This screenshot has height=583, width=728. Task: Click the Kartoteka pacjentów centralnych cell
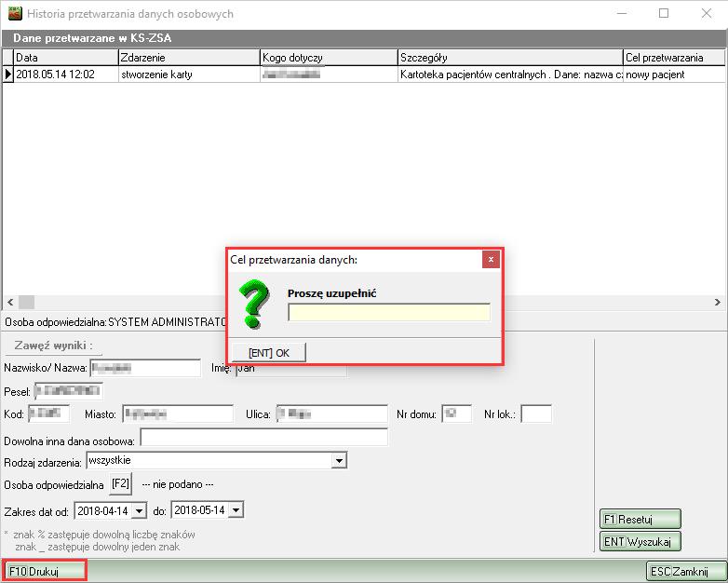[511, 75]
